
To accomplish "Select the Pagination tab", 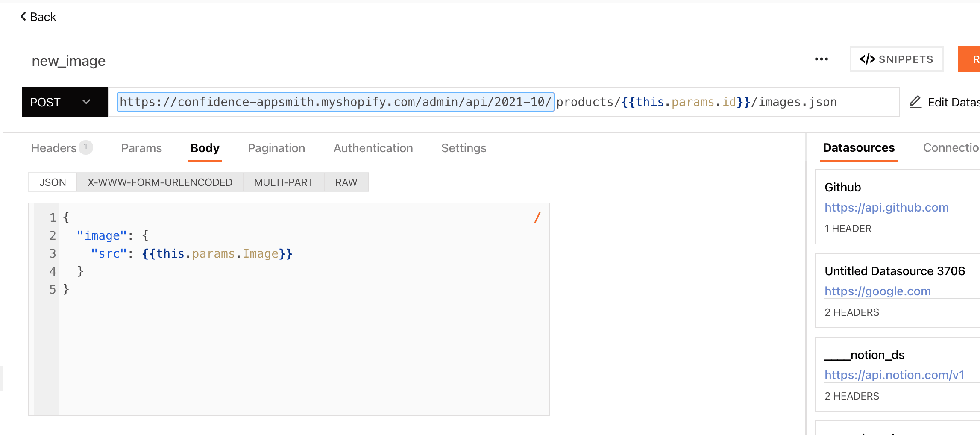I will [276, 148].
